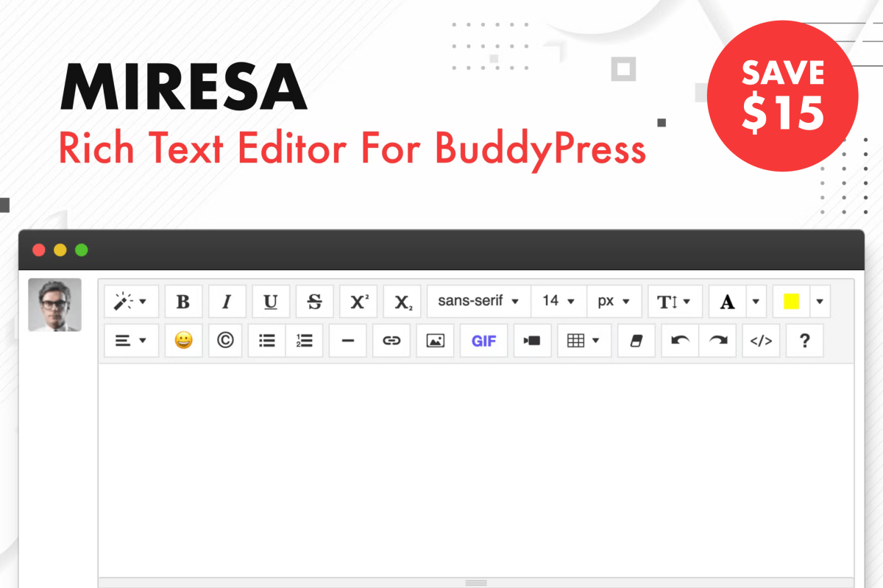Open the font size 14 dropdown
The height and width of the screenshot is (588, 883).
[x=558, y=302]
